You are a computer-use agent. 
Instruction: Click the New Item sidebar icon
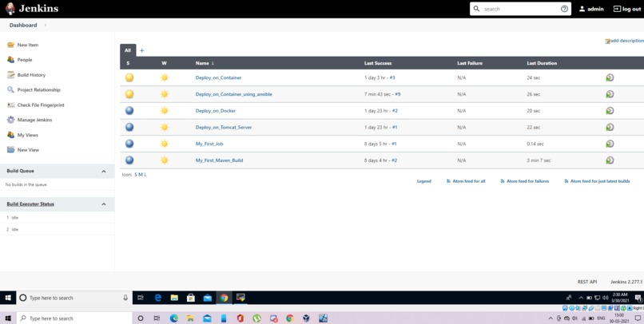coord(10,45)
